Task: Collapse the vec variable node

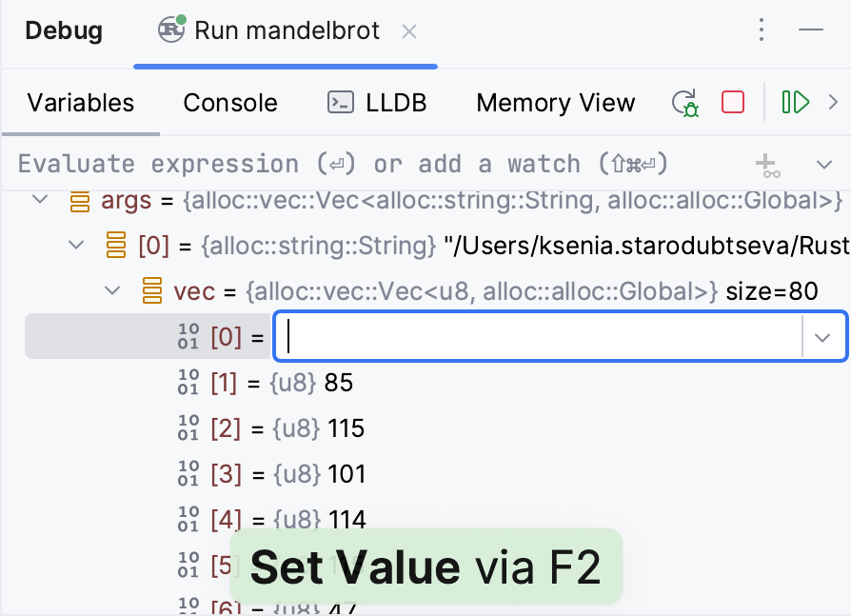Action: pyautogui.click(x=112, y=291)
